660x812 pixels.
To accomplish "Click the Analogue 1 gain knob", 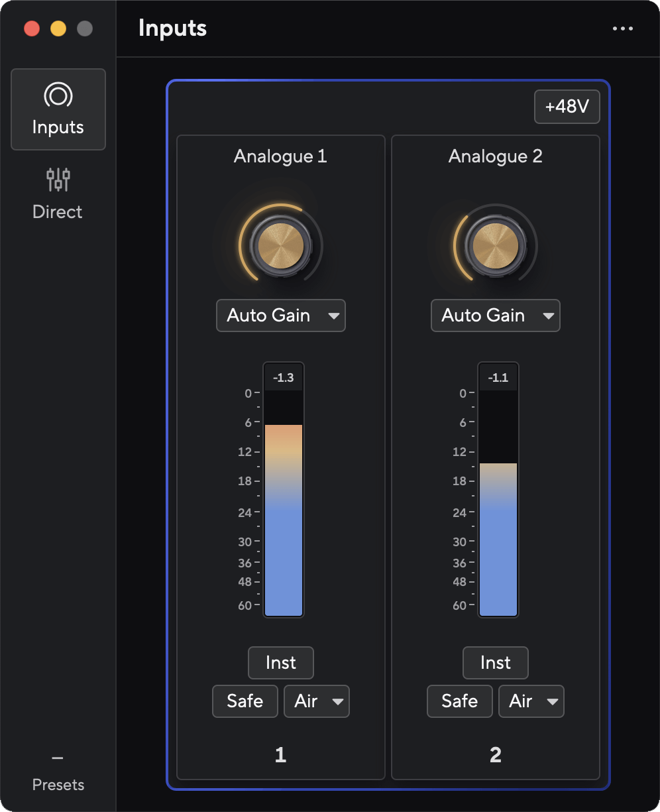I will coord(282,247).
